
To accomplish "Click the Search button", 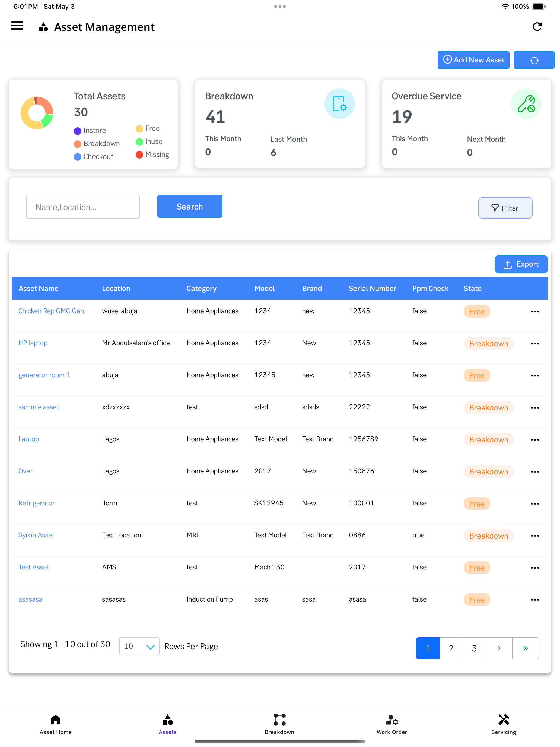I will (190, 206).
